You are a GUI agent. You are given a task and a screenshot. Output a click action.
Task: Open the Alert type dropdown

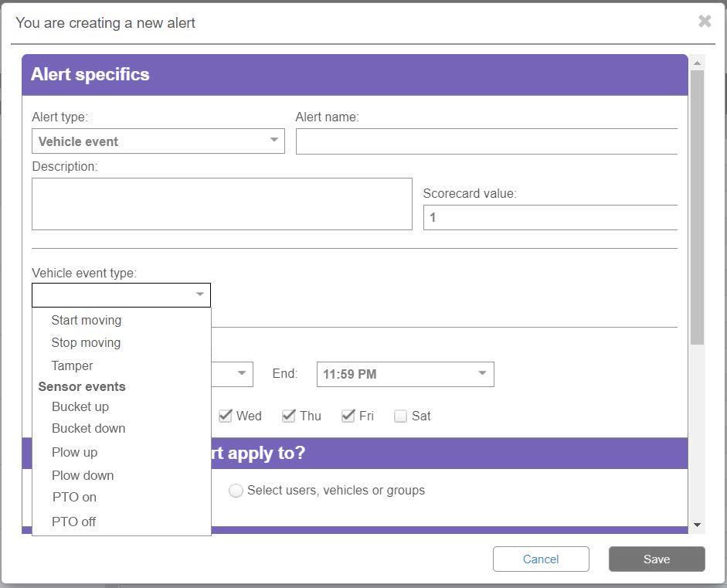pos(158,141)
